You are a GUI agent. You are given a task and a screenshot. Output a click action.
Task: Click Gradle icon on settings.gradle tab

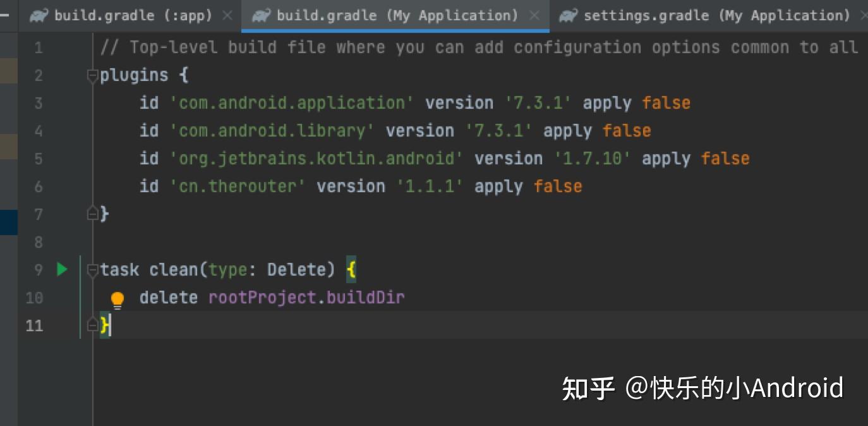tap(569, 15)
